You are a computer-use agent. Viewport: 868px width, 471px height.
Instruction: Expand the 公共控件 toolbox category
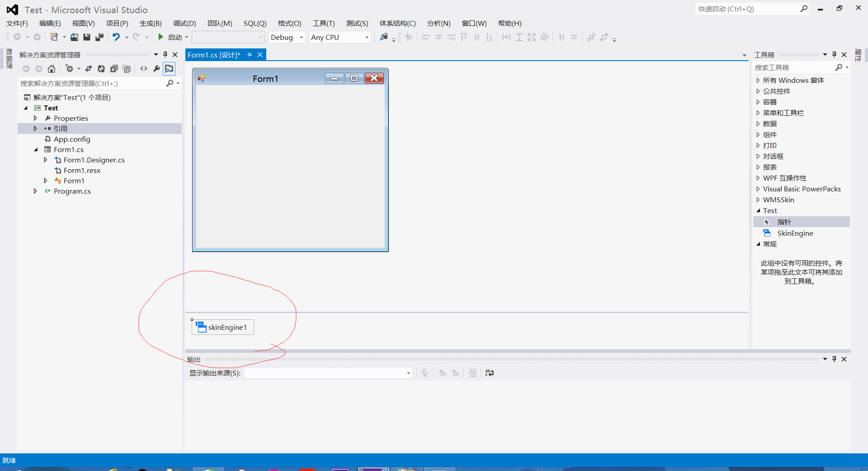[x=758, y=91]
